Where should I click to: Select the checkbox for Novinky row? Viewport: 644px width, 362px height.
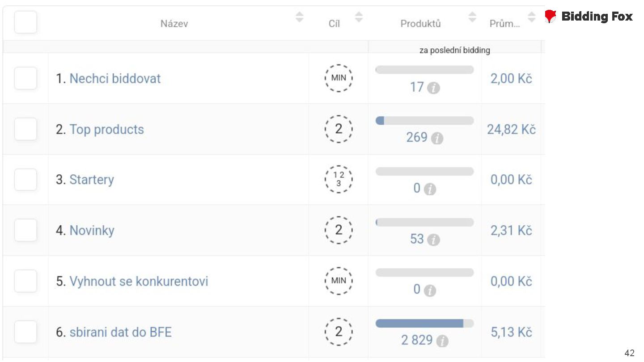[x=25, y=231]
